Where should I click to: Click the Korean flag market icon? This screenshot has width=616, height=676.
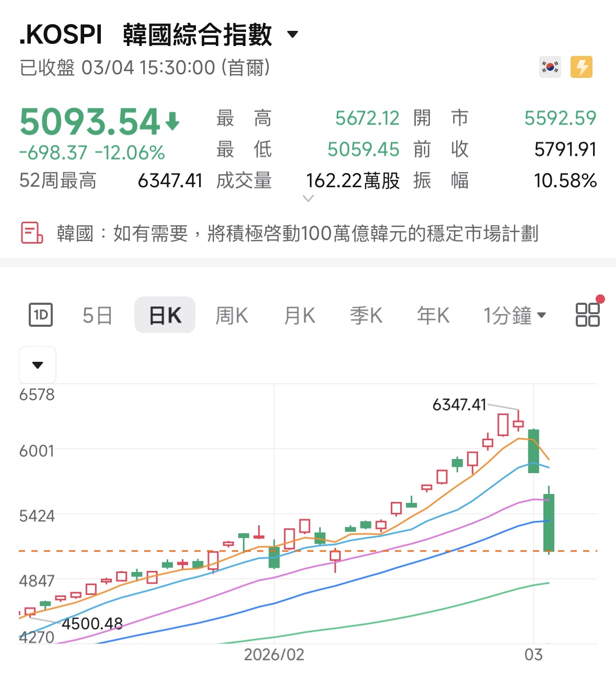[x=549, y=66]
